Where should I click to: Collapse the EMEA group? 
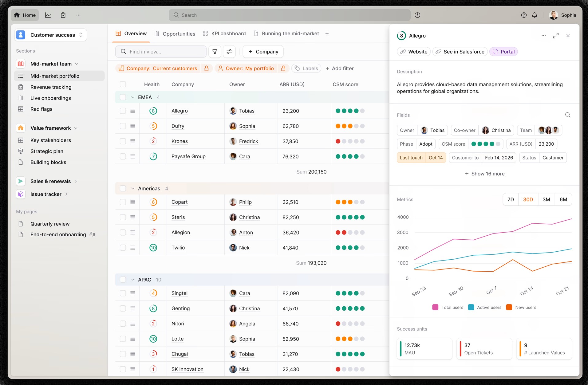click(x=132, y=97)
